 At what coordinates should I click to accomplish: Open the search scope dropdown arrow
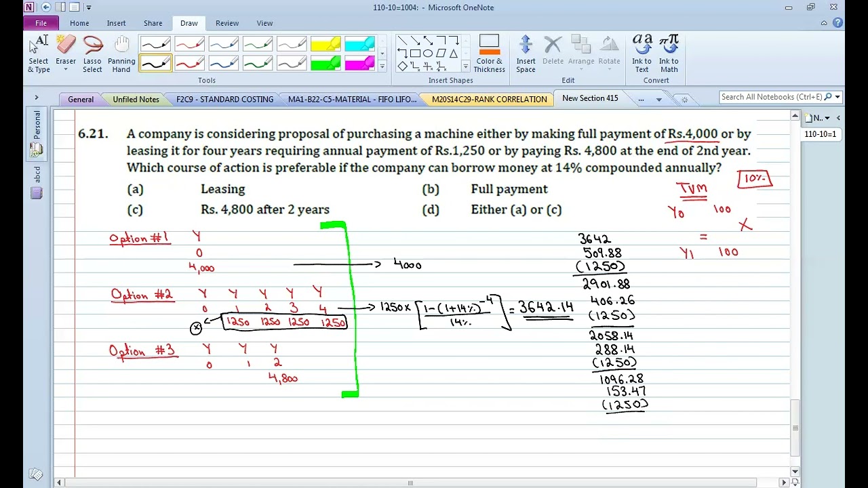[837, 97]
